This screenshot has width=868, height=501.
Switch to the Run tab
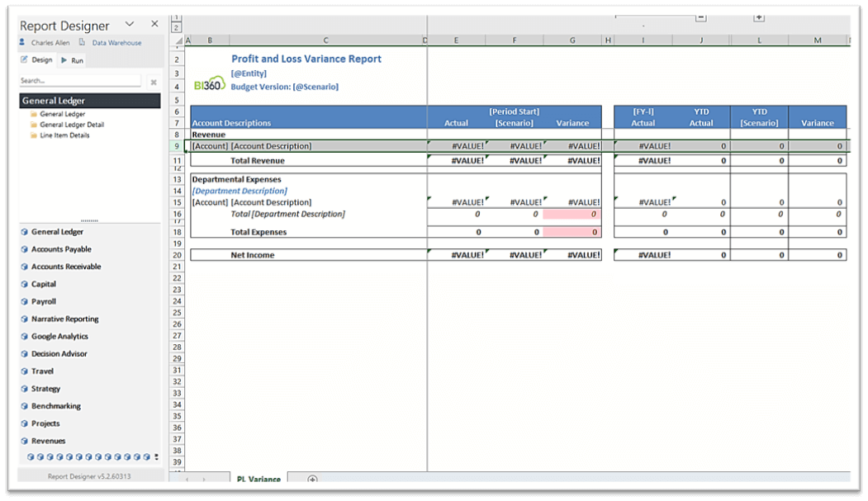73,60
